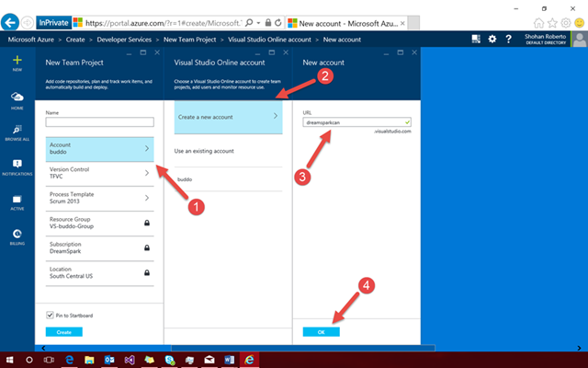Screen dimensions: 588x368
Task: Click the URL field containing dreamsparkcan
Action: [357, 122]
